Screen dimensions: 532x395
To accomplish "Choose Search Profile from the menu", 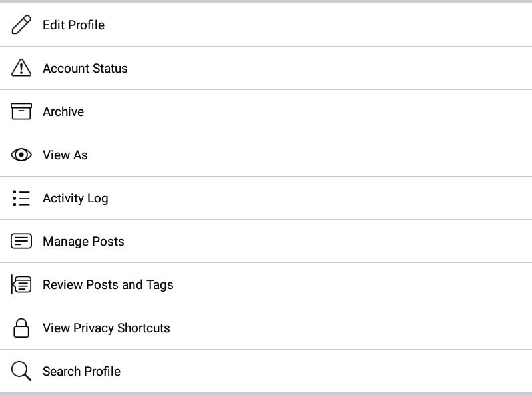I will 81,371.
